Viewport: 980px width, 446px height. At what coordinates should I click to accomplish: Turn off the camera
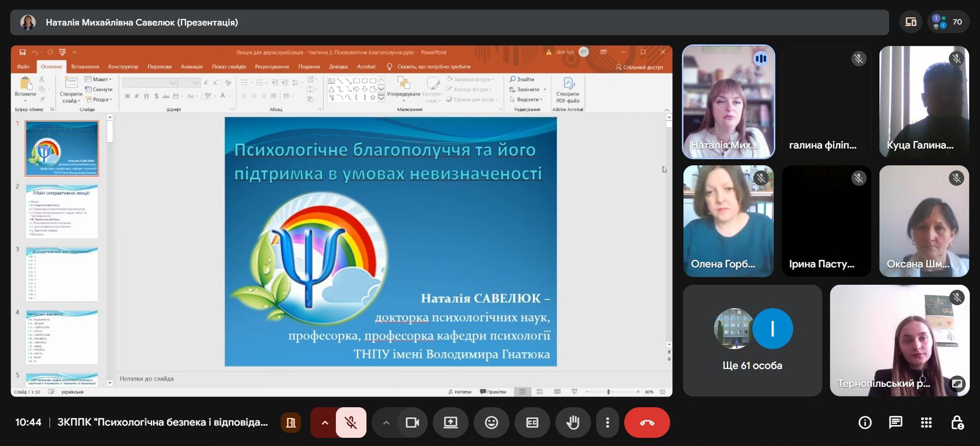pyautogui.click(x=412, y=423)
